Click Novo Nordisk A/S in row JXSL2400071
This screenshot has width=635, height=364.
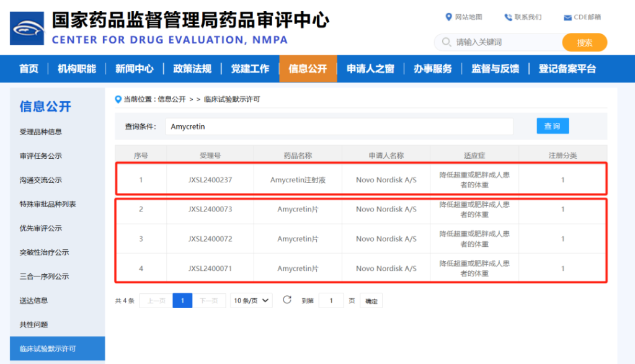(386, 269)
